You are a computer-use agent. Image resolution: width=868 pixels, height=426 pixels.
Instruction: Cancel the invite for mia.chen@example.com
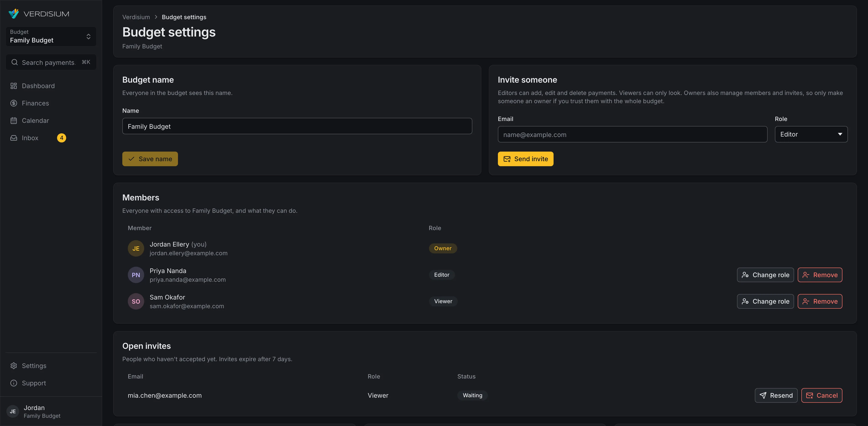coord(821,395)
